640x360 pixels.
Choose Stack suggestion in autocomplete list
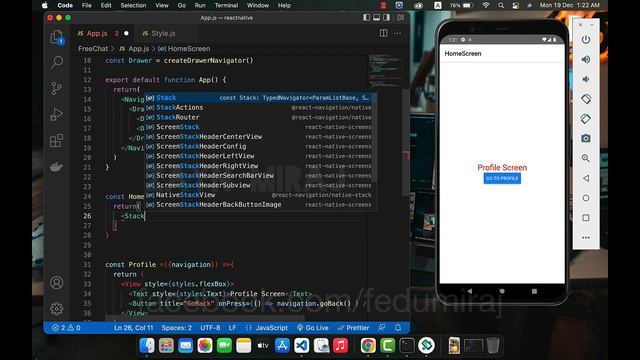pos(261,98)
